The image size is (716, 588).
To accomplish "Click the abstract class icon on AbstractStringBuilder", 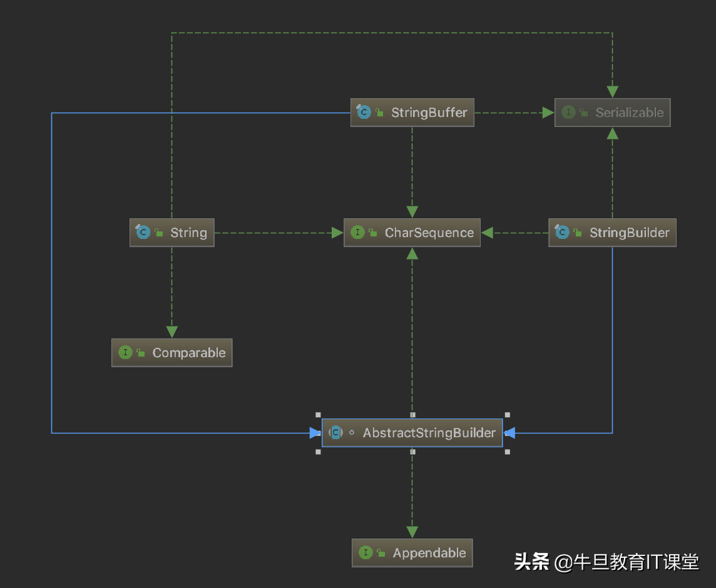I will [x=336, y=432].
